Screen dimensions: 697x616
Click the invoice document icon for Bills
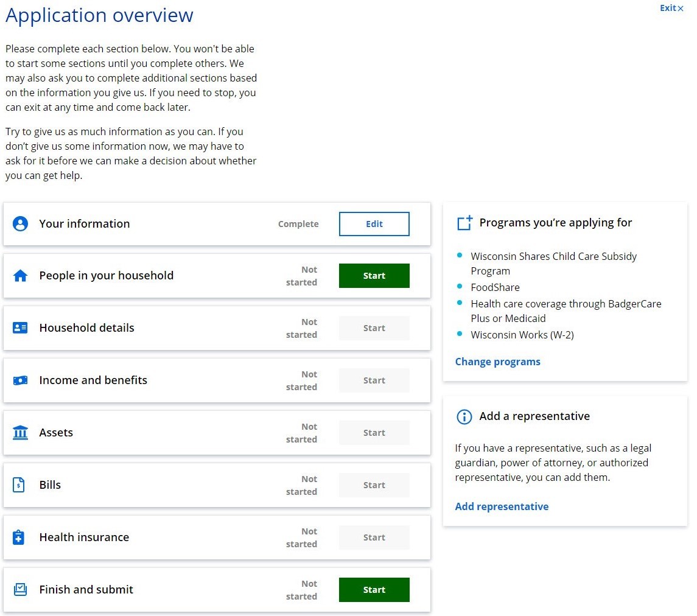click(x=19, y=485)
